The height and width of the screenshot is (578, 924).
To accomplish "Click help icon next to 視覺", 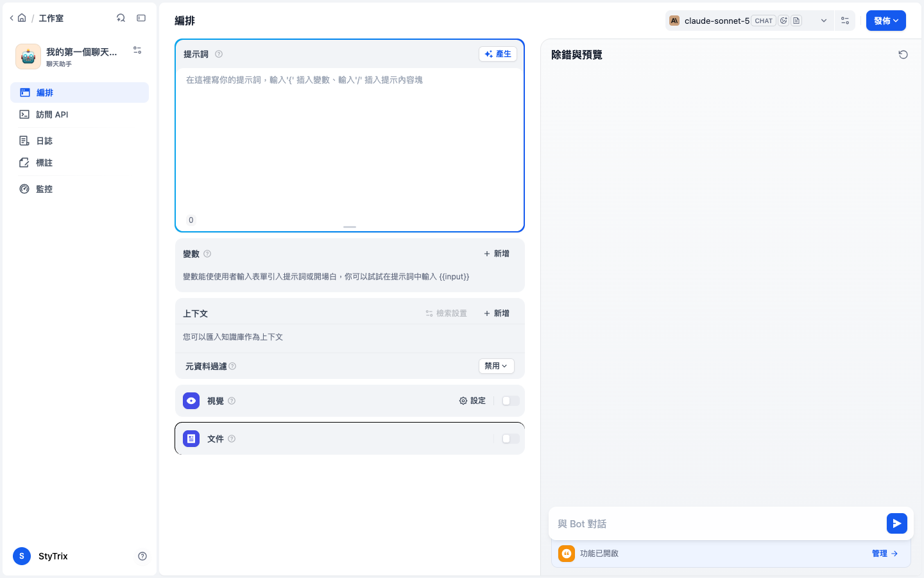I will pyautogui.click(x=232, y=401).
